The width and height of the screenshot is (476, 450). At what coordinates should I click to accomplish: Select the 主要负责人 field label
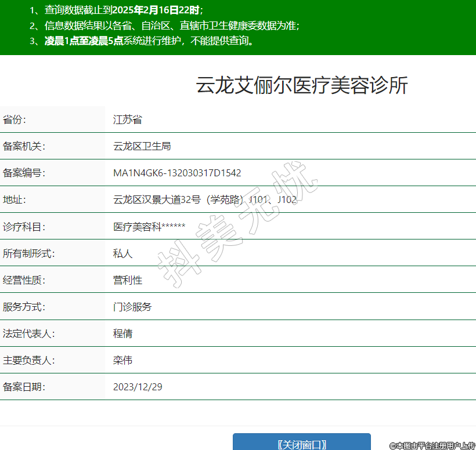click(28, 360)
